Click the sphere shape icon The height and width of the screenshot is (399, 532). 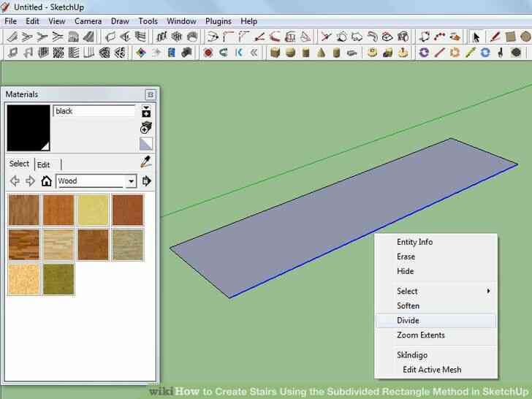point(290,53)
